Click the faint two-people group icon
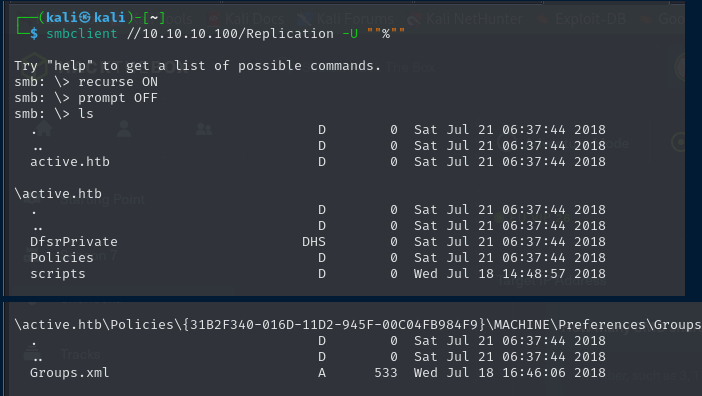 pos(204,129)
